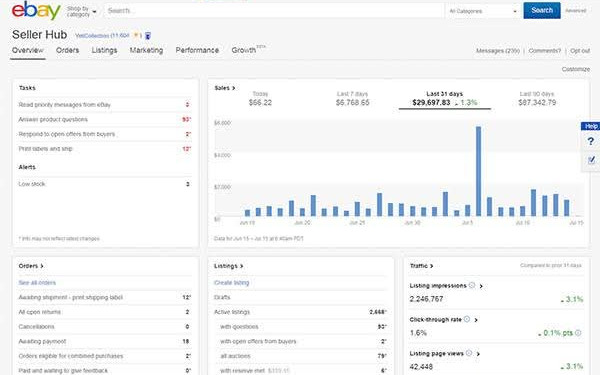
Task: Select the Last 31 days sales period
Action: 445,99
